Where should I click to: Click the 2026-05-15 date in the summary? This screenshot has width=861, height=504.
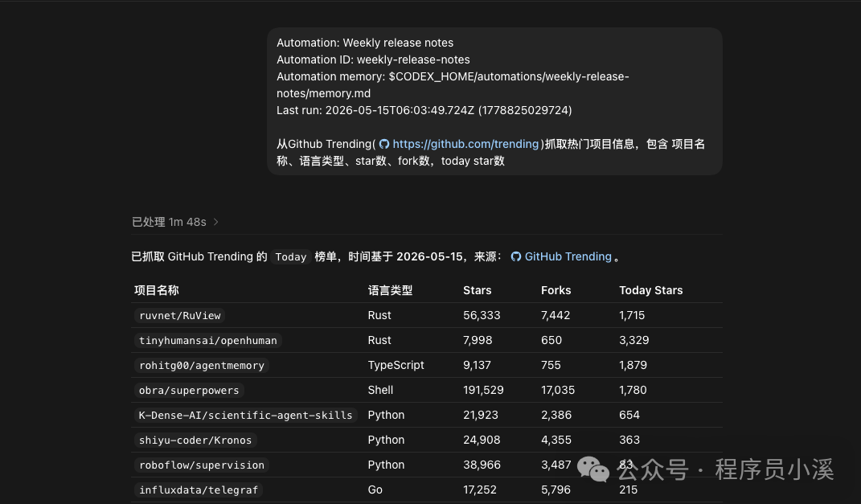429,256
